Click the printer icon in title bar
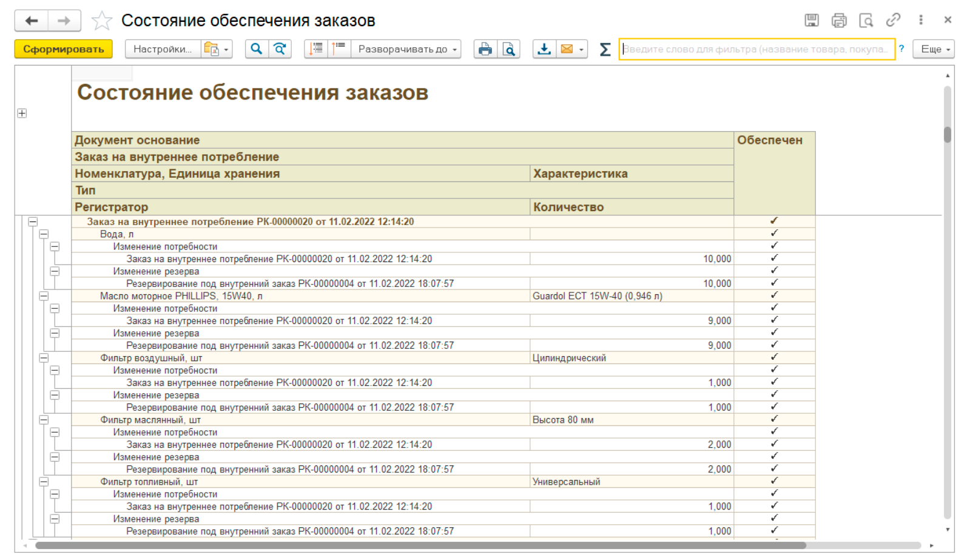This screenshot has height=560, width=967. click(839, 20)
